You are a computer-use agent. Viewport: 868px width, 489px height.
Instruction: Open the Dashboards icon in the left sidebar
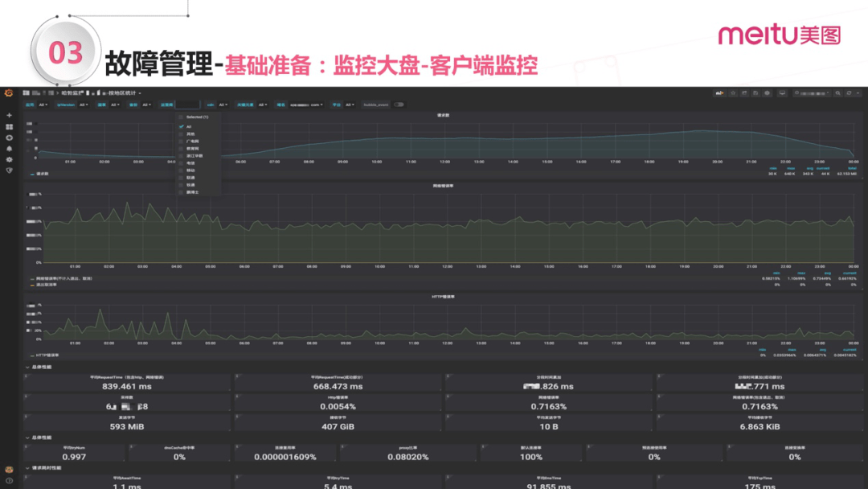point(9,127)
